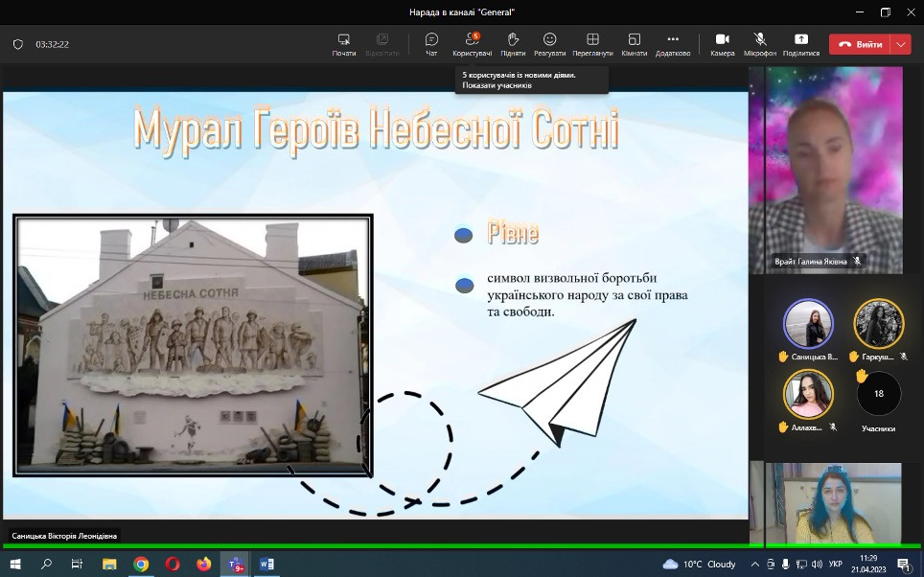Click the Почати control icon
The width and height of the screenshot is (924, 577).
(344, 44)
